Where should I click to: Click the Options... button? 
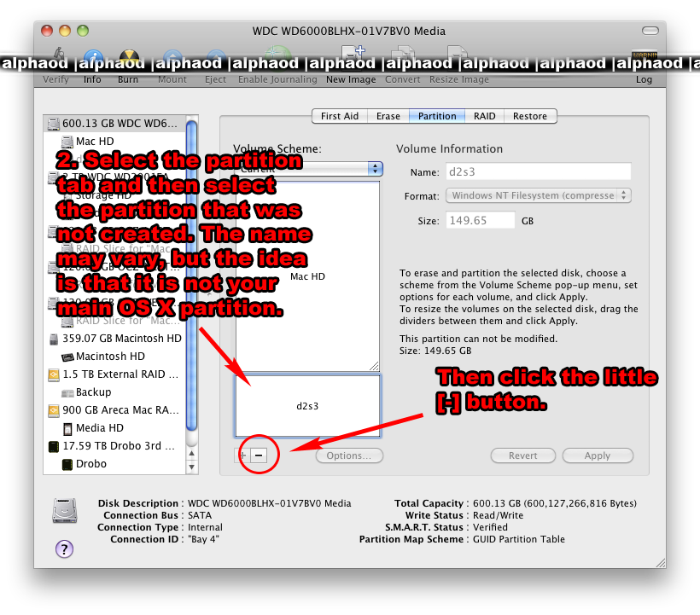tap(349, 455)
